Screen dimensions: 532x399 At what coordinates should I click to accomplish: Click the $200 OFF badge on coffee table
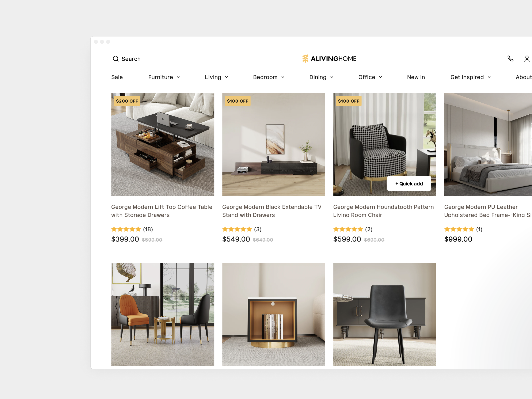click(x=127, y=101)
